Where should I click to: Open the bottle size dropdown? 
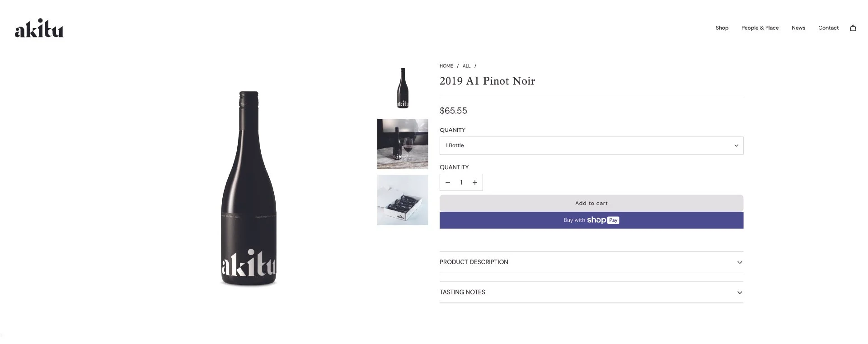(x=591, y=145)
